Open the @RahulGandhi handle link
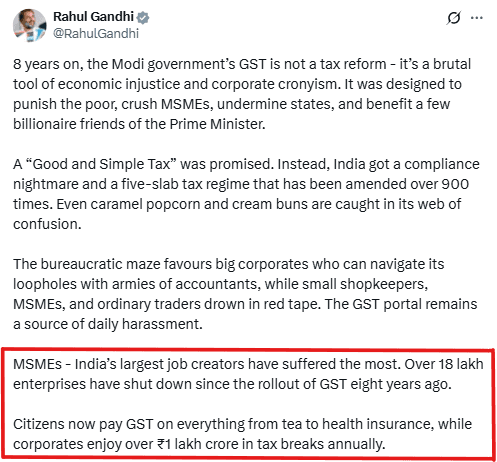 [96, 34]
